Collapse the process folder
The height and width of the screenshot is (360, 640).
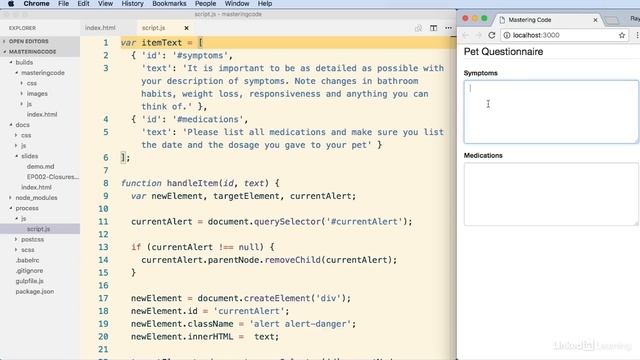(27, 208)
